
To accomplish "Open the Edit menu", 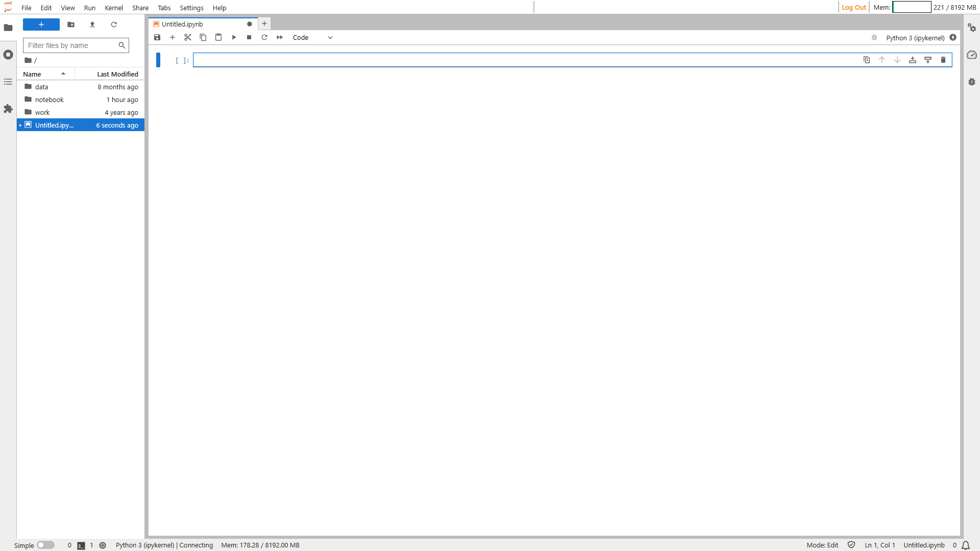I will (x=46, y=8).
